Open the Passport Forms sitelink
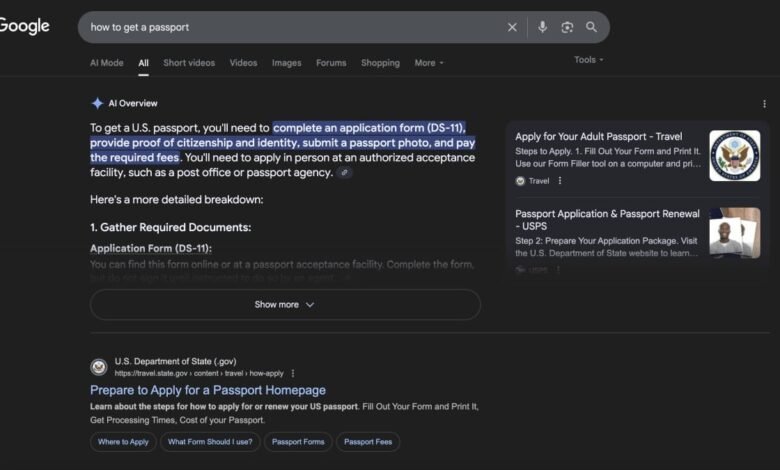The width and height of the screenshot is (780, 470). 298,442
